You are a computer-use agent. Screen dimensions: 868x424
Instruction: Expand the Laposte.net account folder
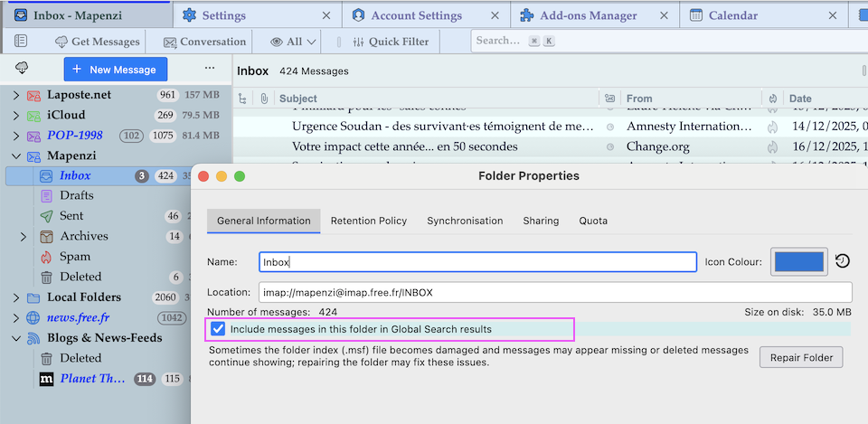[15, 95]
